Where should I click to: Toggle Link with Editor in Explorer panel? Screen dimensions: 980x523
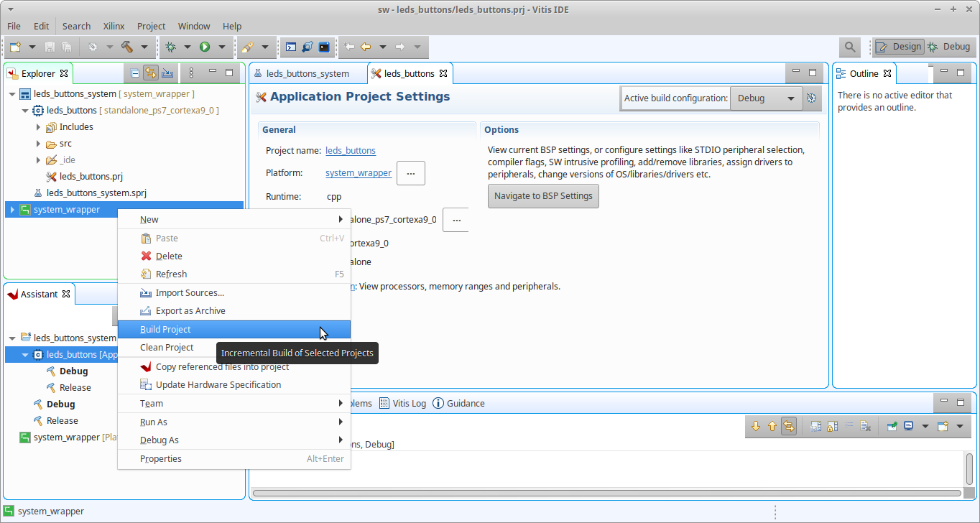[151, 73]
